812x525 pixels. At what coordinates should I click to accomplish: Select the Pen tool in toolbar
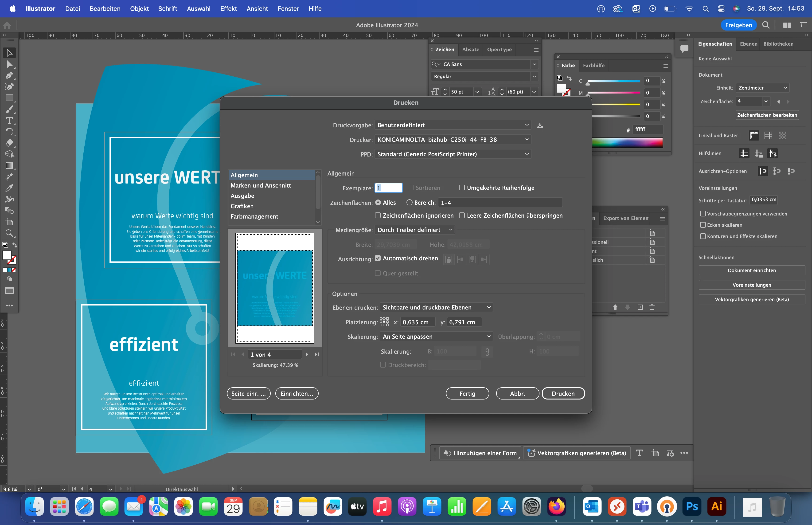point(9,75)
